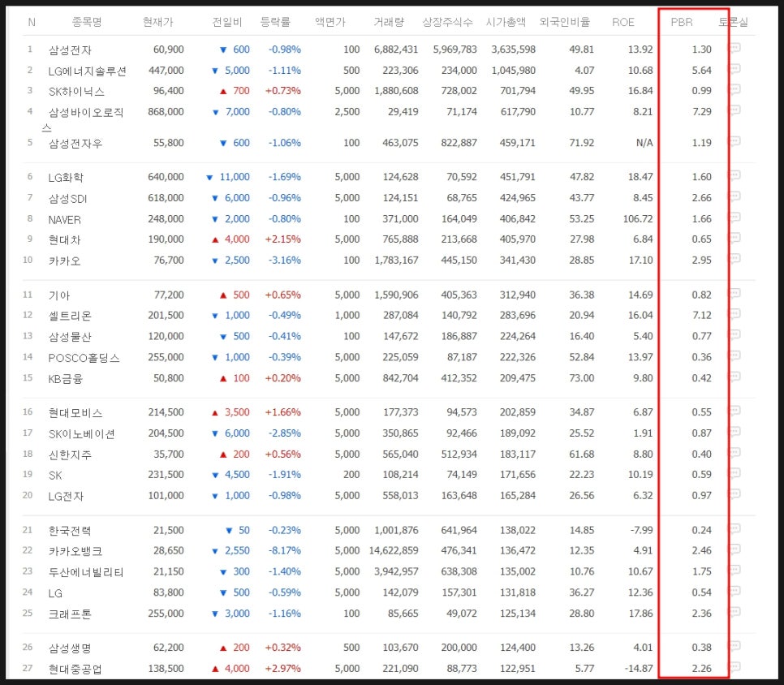Select 현대중공업 ROE value -14.87

point(639,669)
